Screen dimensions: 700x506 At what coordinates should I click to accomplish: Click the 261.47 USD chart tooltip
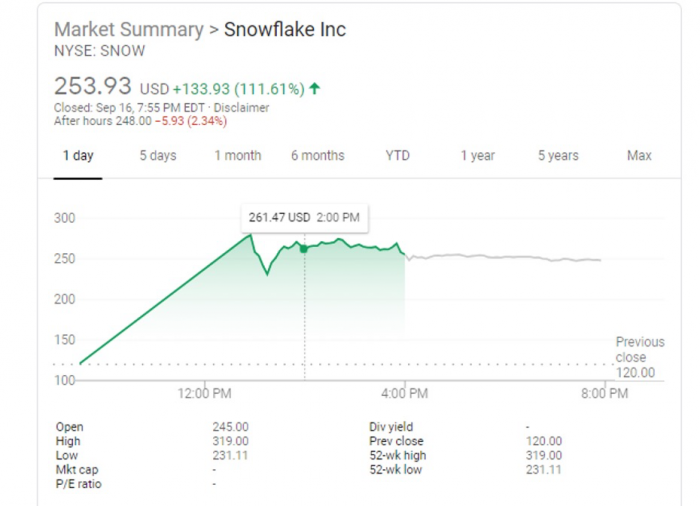click(303, 217)
